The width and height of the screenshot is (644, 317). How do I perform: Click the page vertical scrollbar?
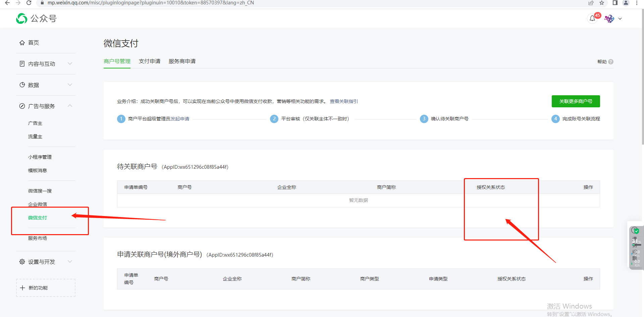[642, 77]
